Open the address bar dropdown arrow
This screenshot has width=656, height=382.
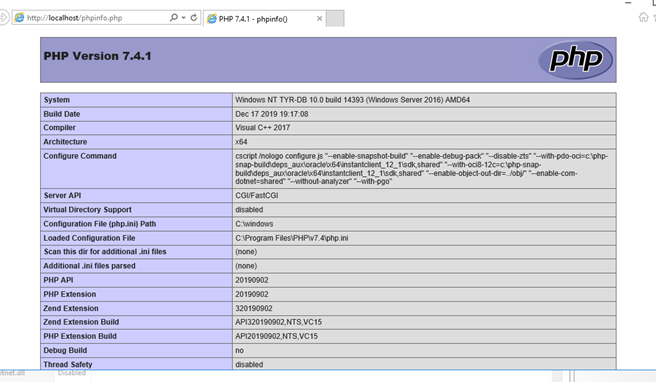(184, 18)
